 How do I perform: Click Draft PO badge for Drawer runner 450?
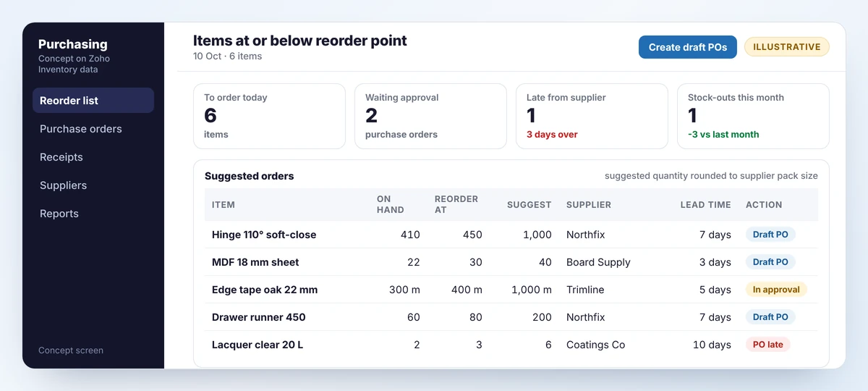click(770, 317)
